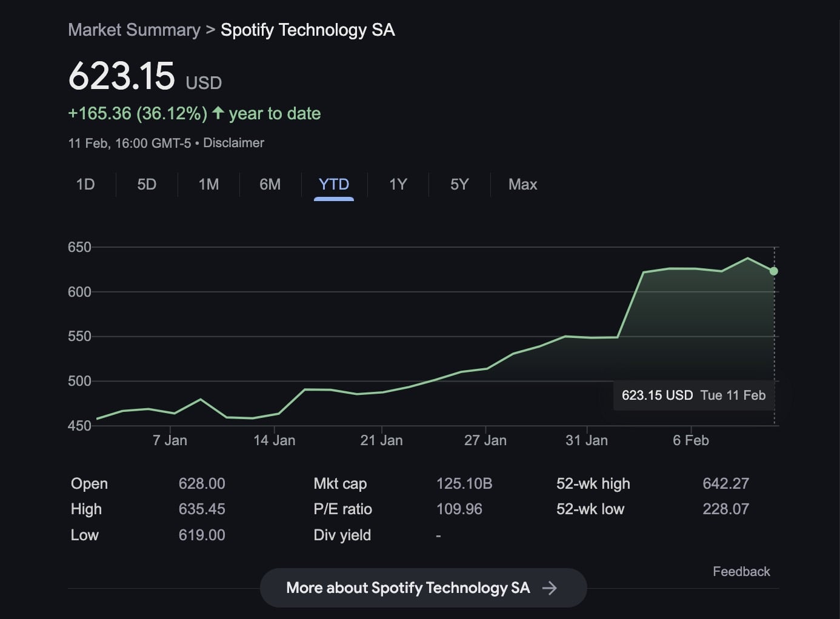The height and width of the screenshot is (619, 840).
Task: Click the Feedback link
Action: point(741,572)
